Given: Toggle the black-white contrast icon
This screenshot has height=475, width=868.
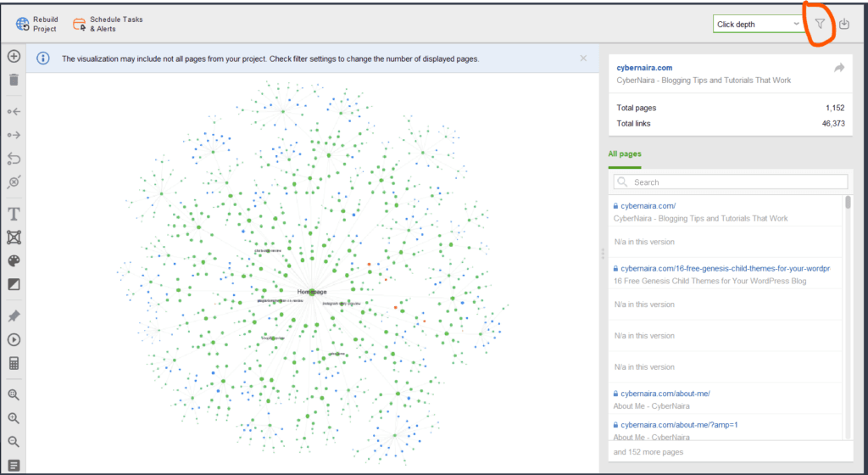Looking at the screenshot, I should point(14,284).
